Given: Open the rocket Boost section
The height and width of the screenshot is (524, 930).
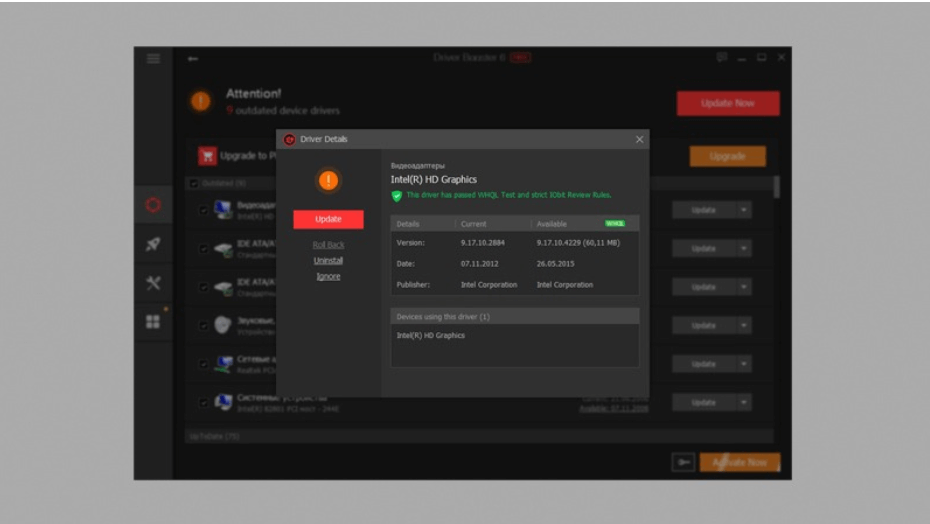Looking at the screenshot, I should [x=153, y=244].
